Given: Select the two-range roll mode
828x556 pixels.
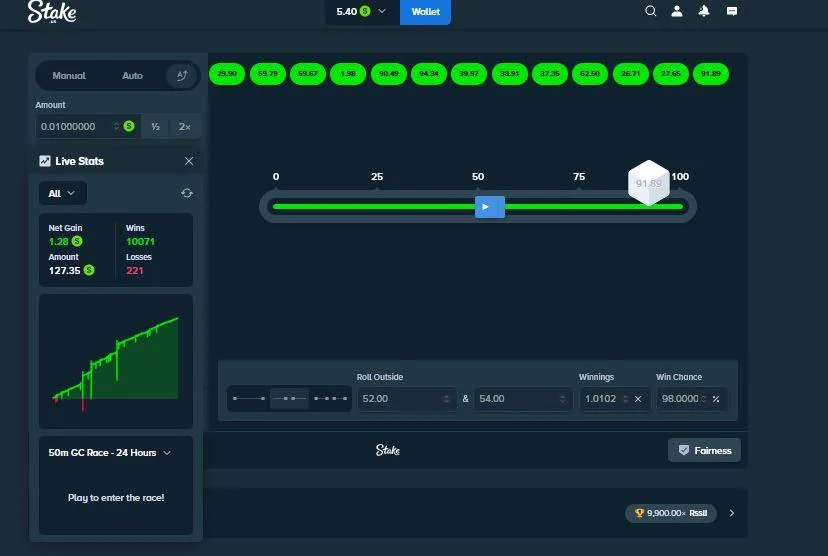Looking at the screenshot, I should pyautogui.click(x=331, y=398).
